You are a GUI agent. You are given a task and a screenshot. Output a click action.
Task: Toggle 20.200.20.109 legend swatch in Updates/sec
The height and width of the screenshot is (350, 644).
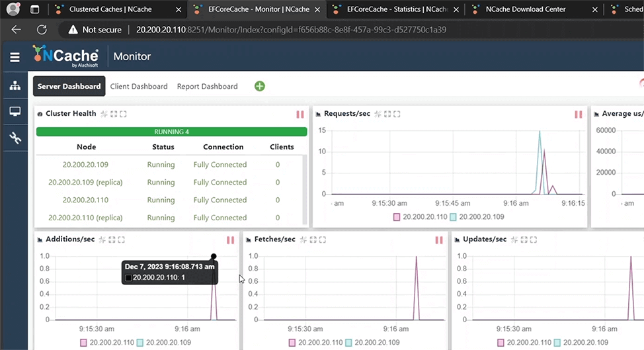click(557, 343)
